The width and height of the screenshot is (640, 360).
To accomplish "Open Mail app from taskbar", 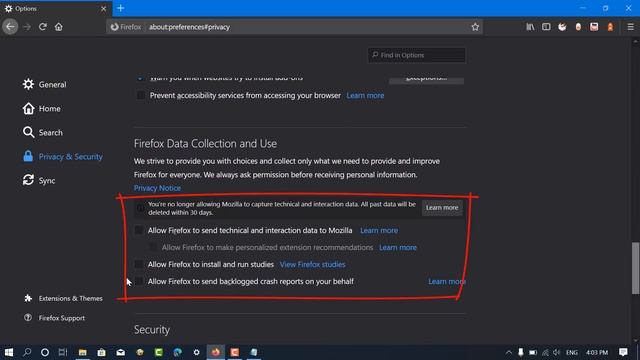I will [120, 352].
